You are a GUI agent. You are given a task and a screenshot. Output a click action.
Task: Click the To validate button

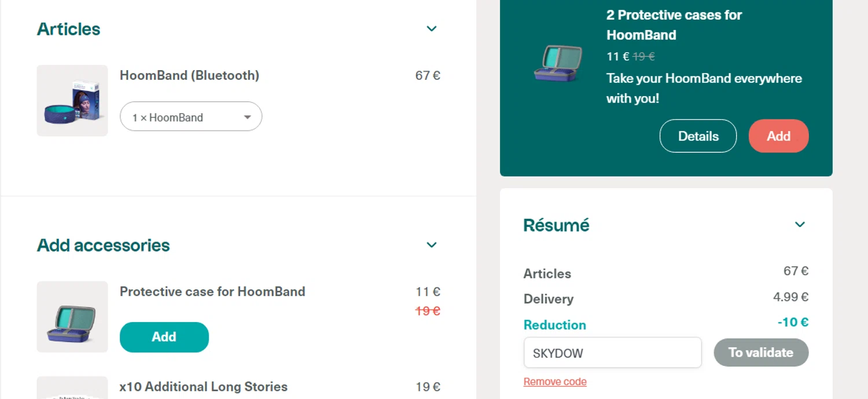(761, 353)
